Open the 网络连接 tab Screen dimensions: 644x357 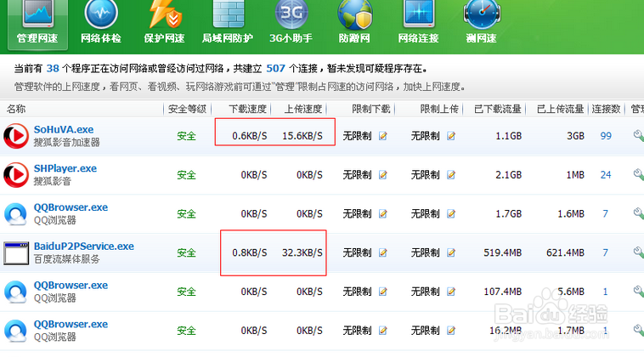418,23
